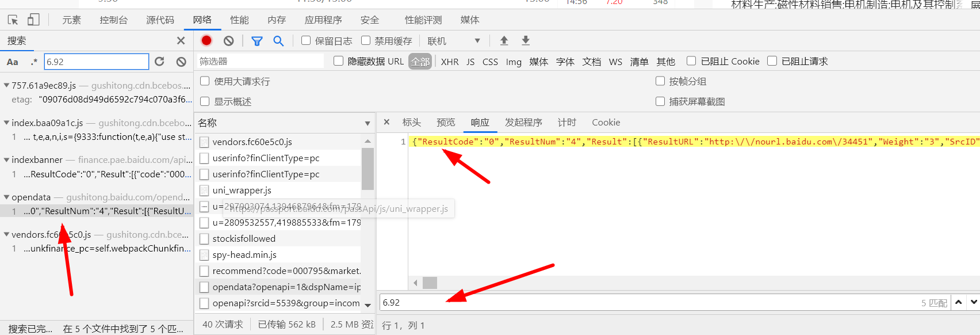This screenshot has width=980, height=335.
Task: Focus the 筛选器 filter input field
Action: 260,61
